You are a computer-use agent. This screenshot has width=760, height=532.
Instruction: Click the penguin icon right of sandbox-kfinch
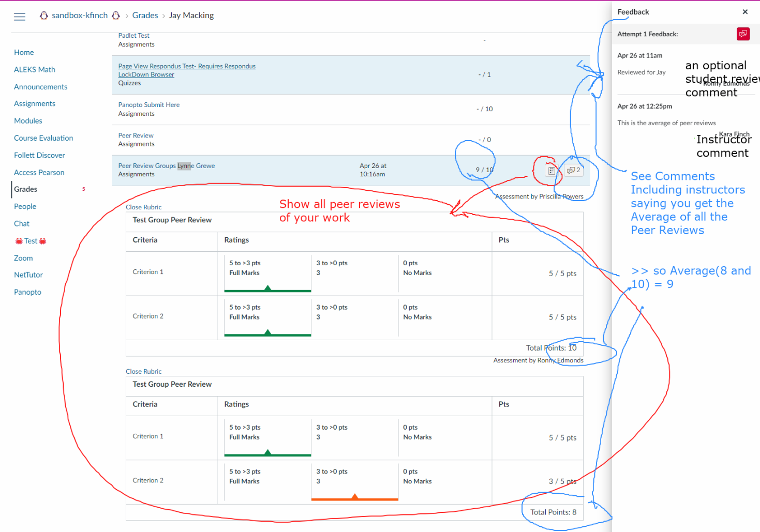point(116,16)
